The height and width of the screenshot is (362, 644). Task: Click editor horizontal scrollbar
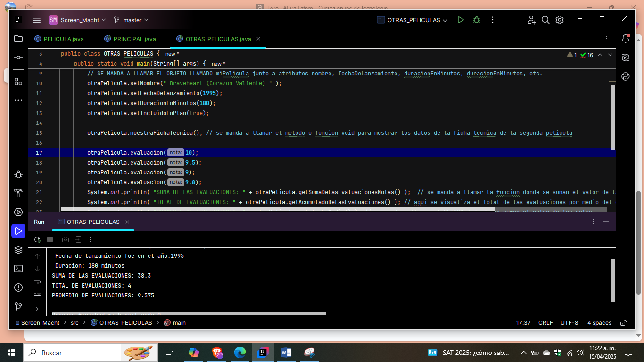pos(278,209)
